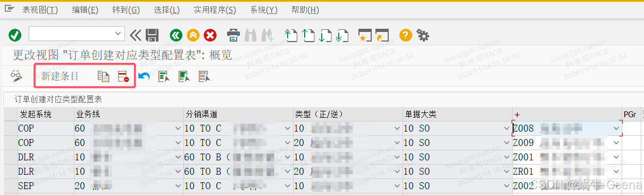Open Find with the binoculars icon
Image resolution: width=644 pixels, height=195 pixels.
(x=250, y=36)
